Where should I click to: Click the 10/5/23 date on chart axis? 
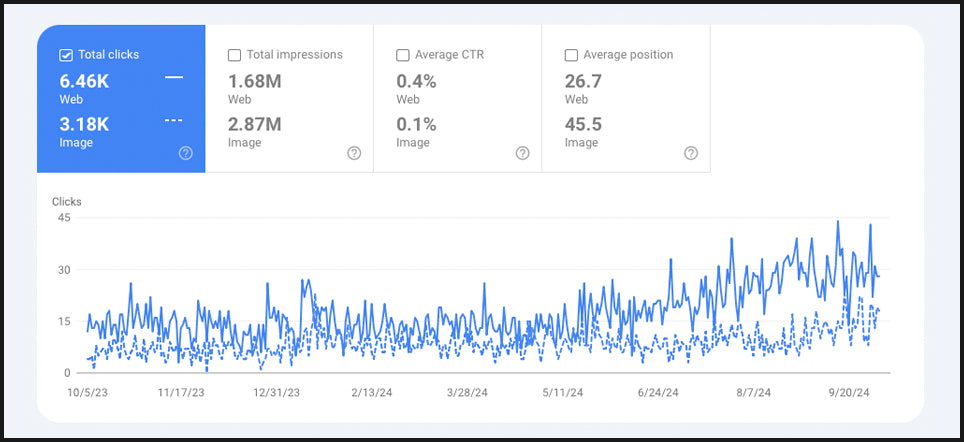click(x=87, y=393)
